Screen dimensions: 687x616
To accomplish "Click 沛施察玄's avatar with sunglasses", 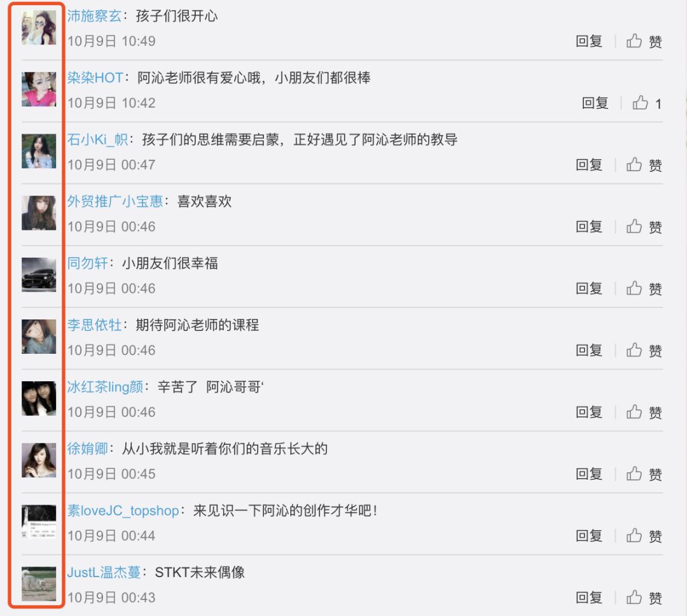I will (39, 27).
